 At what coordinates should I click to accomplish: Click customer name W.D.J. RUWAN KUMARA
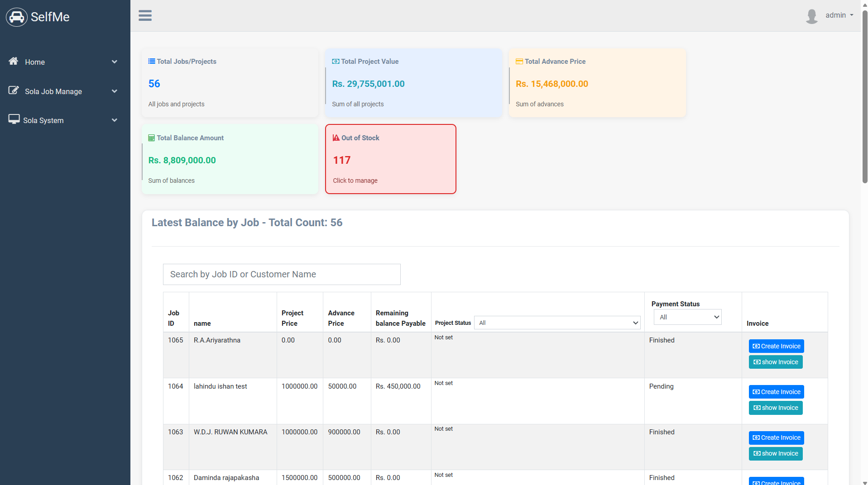click(230, 432)
